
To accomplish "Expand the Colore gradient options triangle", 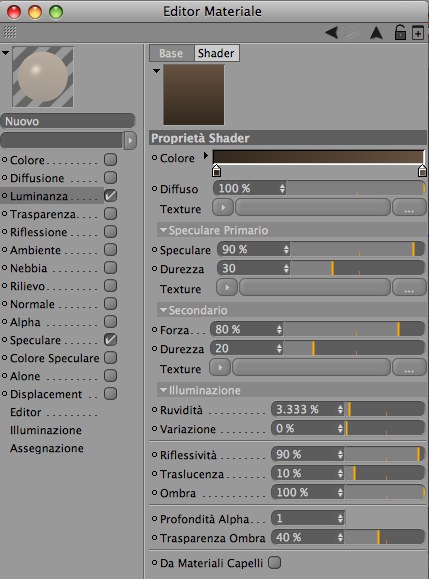I will pos(206,156).
